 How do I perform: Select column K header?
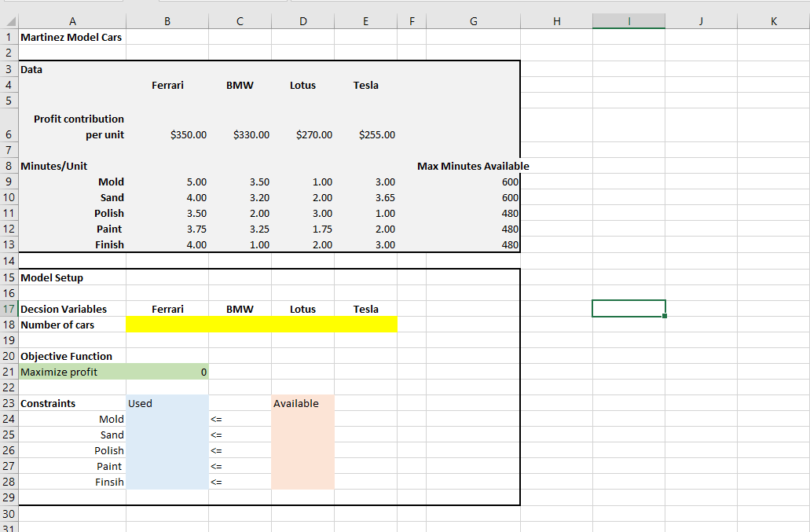[x=774, y=20]
